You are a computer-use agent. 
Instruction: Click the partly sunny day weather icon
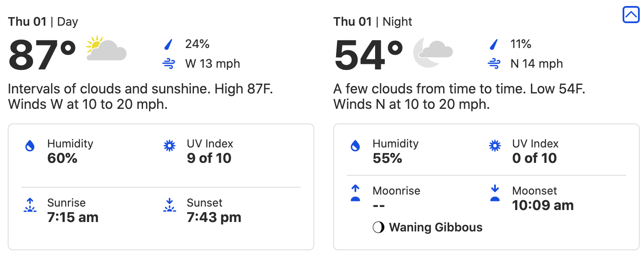(x=106, y=48)
